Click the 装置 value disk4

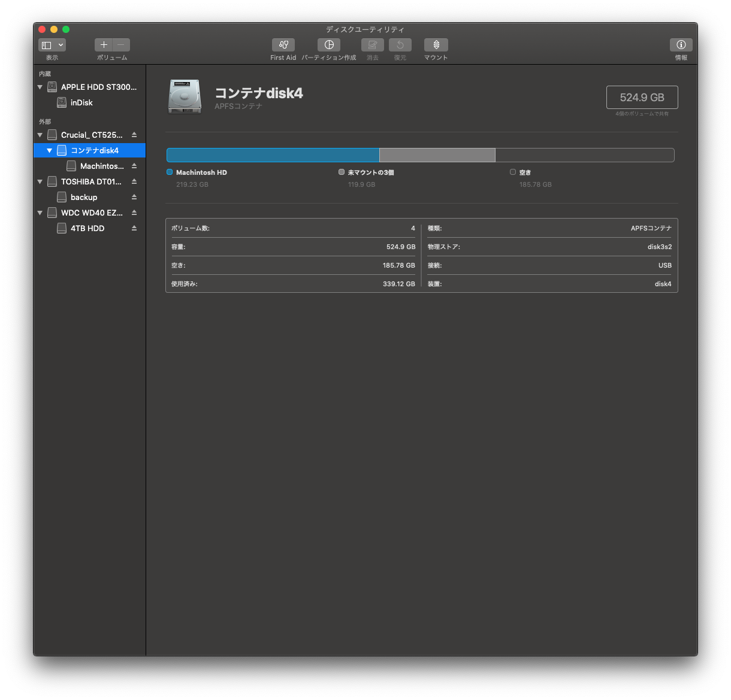point(663,284)
